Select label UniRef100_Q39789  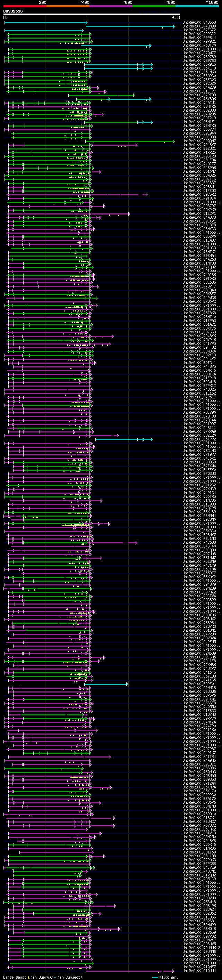[199, 57]
